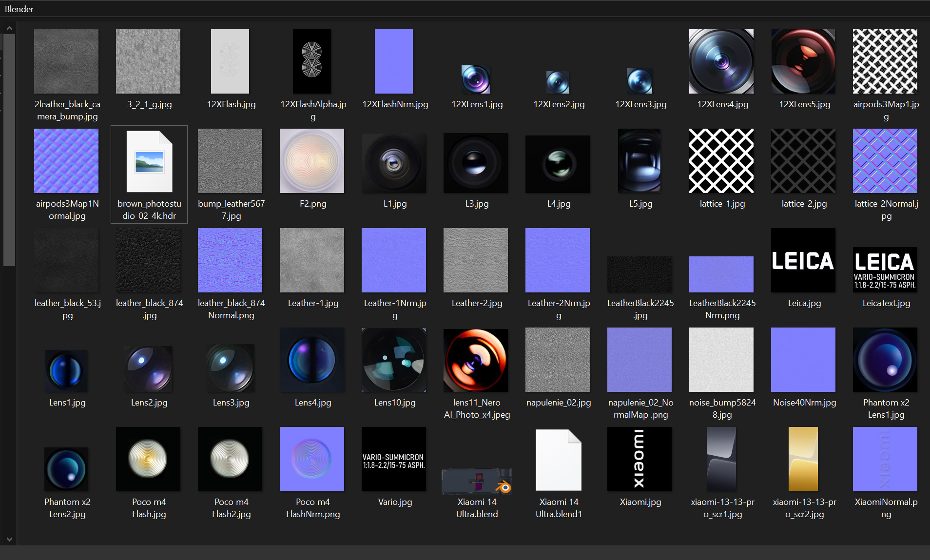Screen dimensions: 930x560
Task: Pick the Poco m4 FlashNrm.png normal map
Action: tap(312, 459)
